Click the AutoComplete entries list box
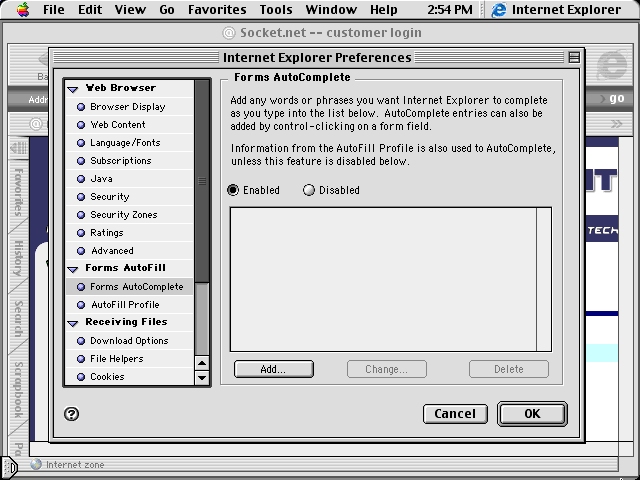This screenshot has width=640, height=480. (391, 280)
